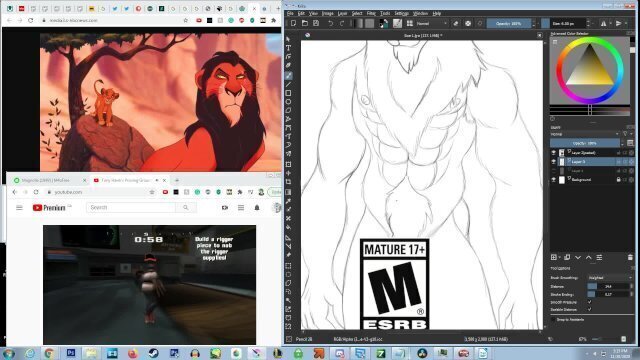Expand the add layer dropdown arrow
The width and height of the screenshot is (640, 360).
click(x=560, y=258)
